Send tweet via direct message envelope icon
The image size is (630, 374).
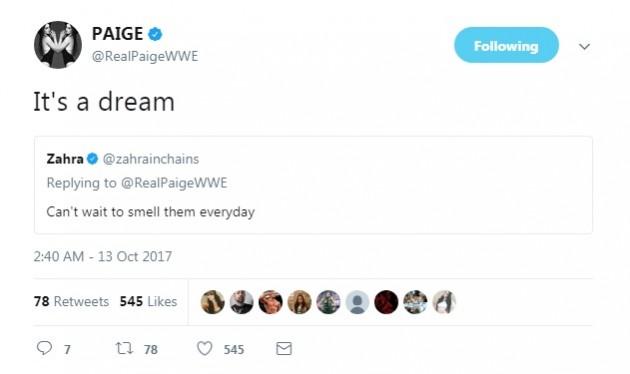tap(284, 348)
